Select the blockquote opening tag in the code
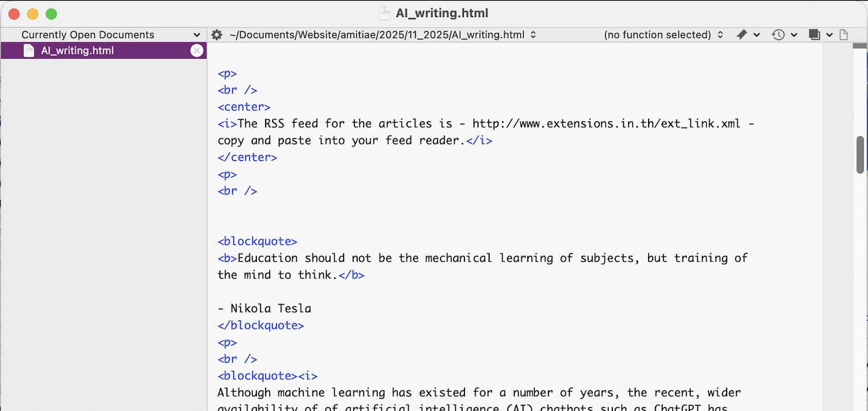The image size is (868, 411). tap(257, 241)
